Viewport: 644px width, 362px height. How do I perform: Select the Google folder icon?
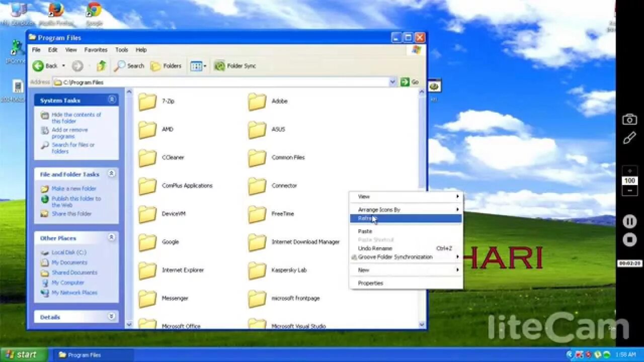[x=147, y=242]
